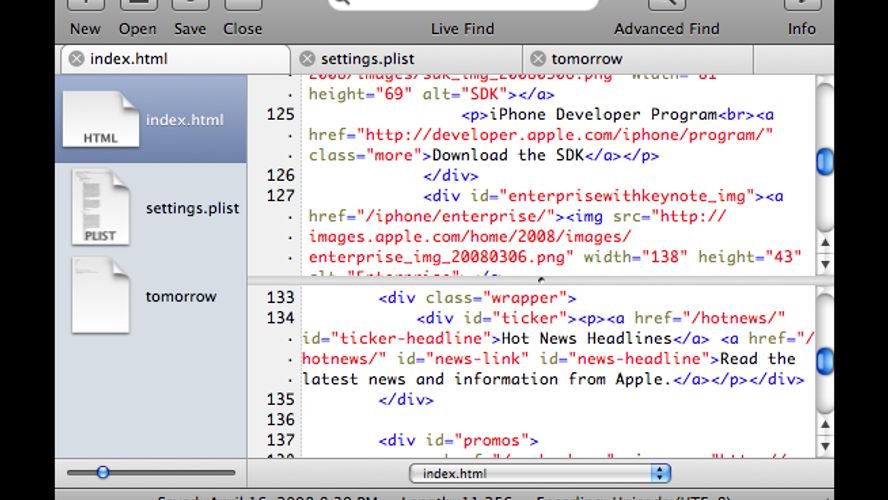This screenshot has height=500, width=888.
Task: Select the tomorrow document in the sidebar
Action: (x=100, y=296)
